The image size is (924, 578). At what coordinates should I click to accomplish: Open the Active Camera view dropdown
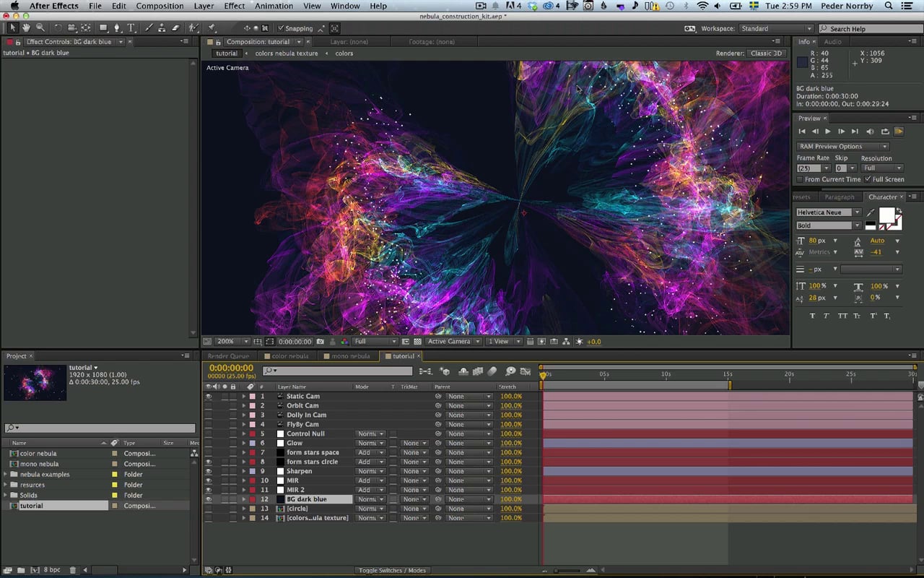tap(453, 342)
